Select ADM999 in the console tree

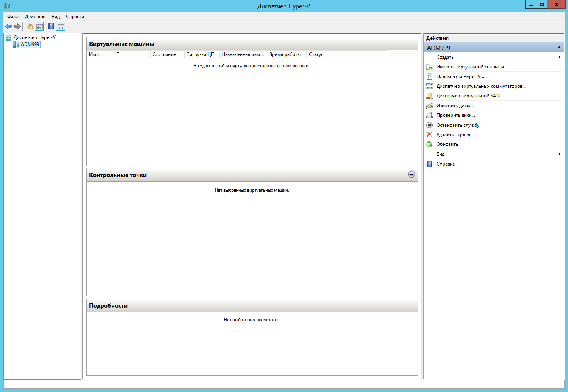click(30, 44)
